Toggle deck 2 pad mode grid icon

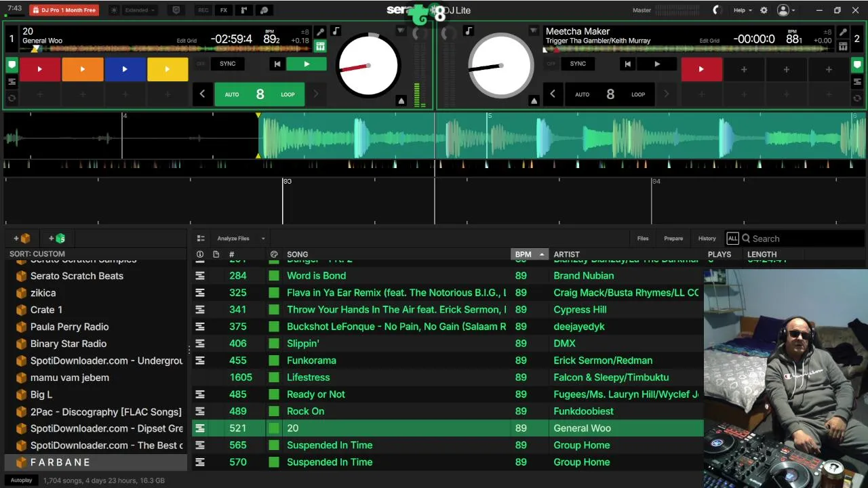pos(843,46)
